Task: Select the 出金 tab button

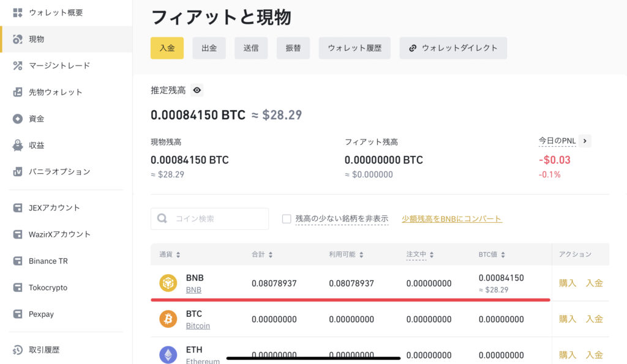Action: pyautogui.click(x=209, y=48)
